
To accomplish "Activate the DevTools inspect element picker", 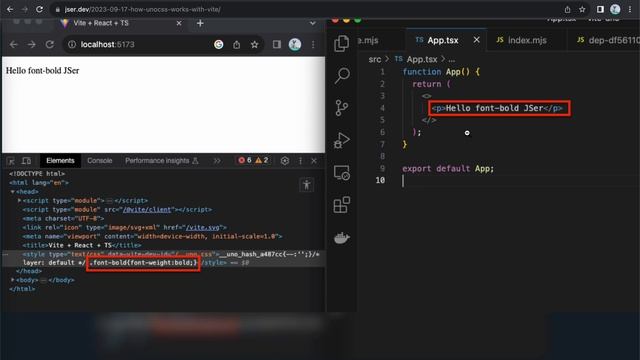I will point(11,161).
